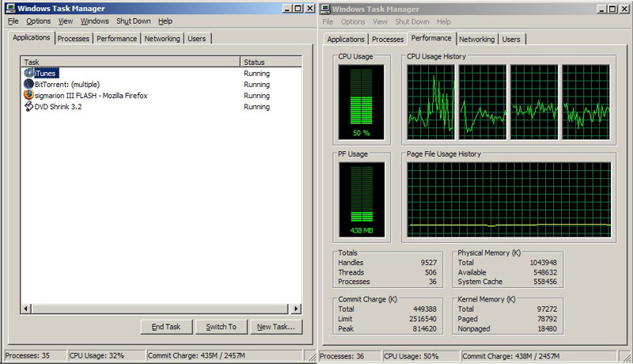Open the Windows menu in left window
This screenshot has height=364, width=633.
(94, 21)
